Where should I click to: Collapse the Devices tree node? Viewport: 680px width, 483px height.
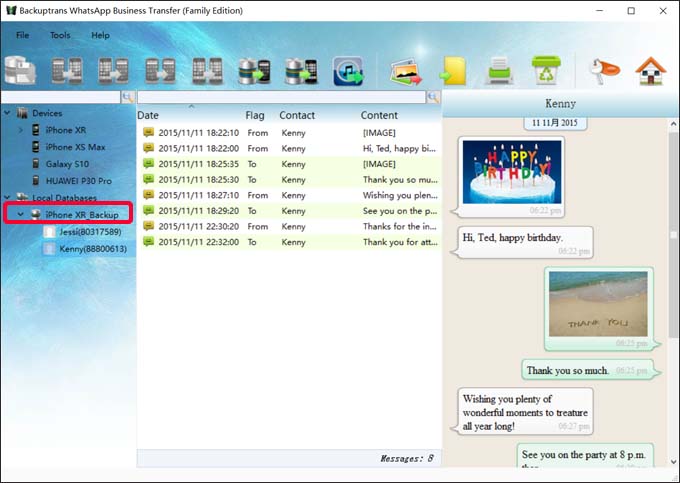pos(7,113)
